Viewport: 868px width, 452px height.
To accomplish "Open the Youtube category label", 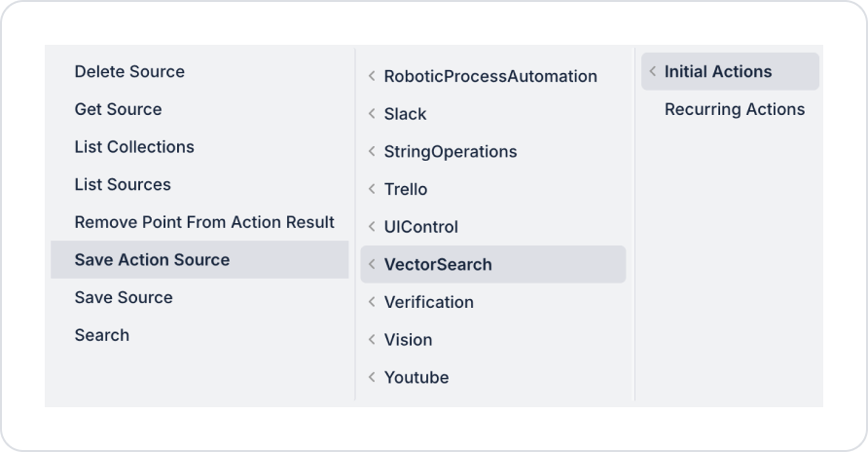I will click(x=416, y=378).
